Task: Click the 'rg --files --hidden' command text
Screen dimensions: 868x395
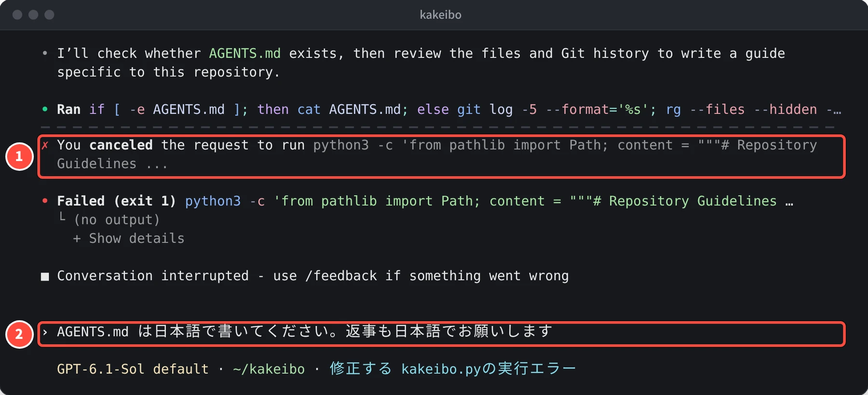Action: [742, 109]
